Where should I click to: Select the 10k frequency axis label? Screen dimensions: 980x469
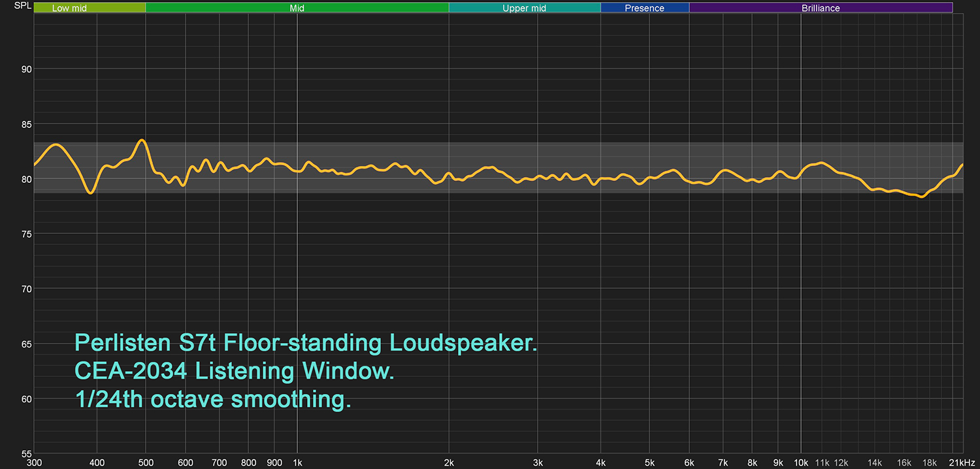coord(801,462)
